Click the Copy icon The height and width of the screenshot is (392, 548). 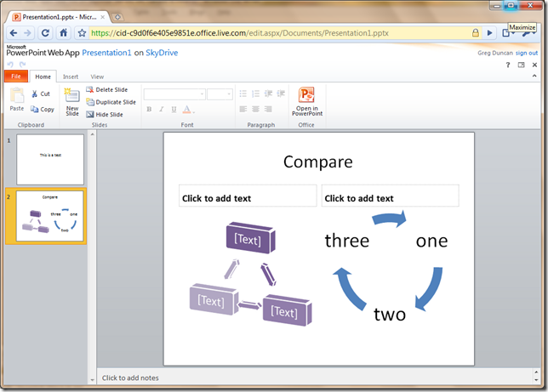coord(42,110)
